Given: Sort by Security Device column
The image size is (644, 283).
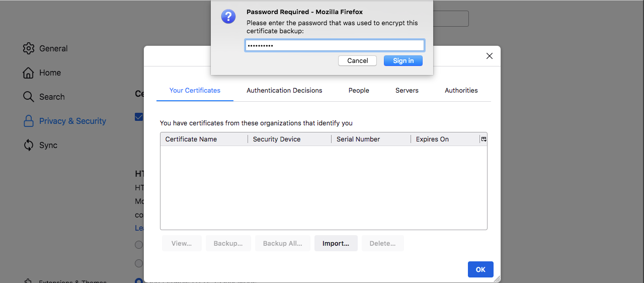Looking at the screenshot, I should coord(289,139).
